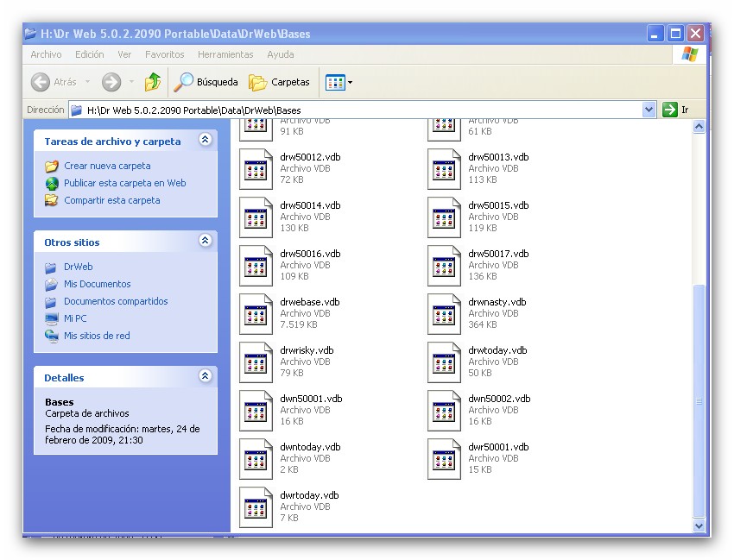Image resolution: width=734 pixels, height=560 pixels.
Task: Click the Crear nueva carpeta link
Action: (x=107, y=166)
